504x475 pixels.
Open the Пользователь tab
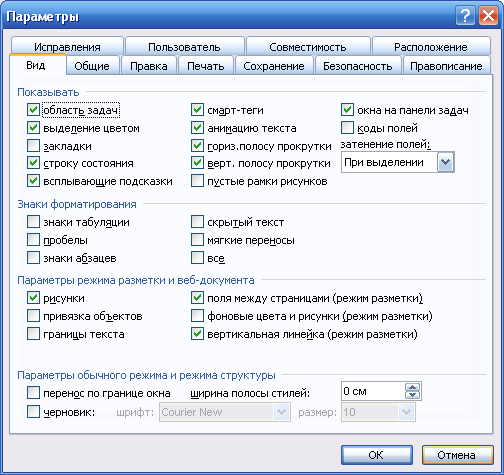click(185, 47)
